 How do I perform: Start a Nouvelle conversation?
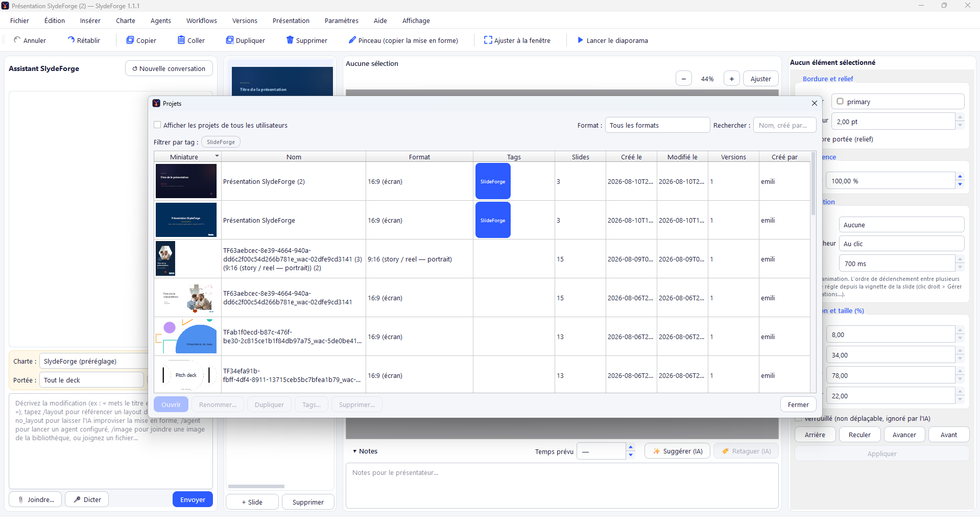[x=169, y=68]
